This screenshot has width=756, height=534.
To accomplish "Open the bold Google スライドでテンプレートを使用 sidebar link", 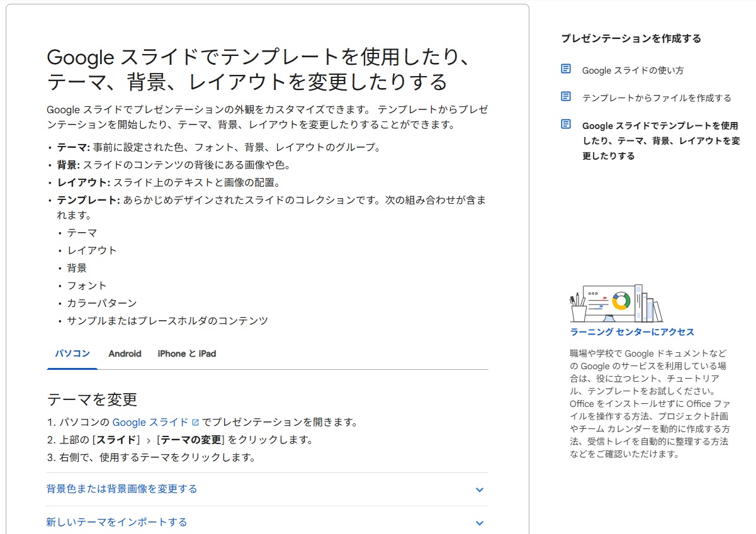I will coord(661,140).
